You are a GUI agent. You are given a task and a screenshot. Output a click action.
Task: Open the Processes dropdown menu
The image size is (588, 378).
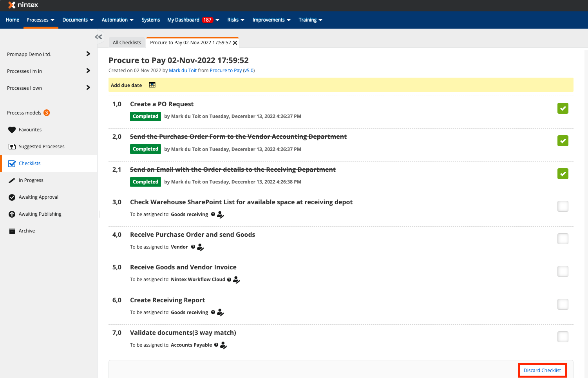pyautogui.click(x=40, y=20)
